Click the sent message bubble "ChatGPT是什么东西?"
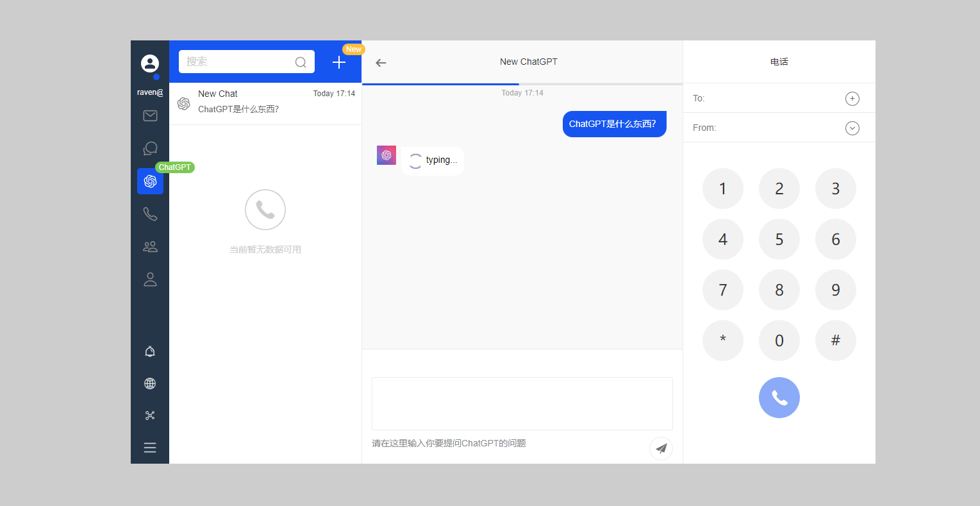Viewport: 980px width, 506px height. pyautogui.click(x=615, y=124)
